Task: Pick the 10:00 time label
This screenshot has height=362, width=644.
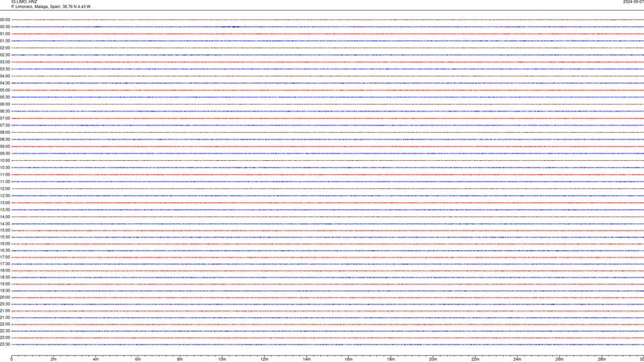Action: tap(5, 160)
